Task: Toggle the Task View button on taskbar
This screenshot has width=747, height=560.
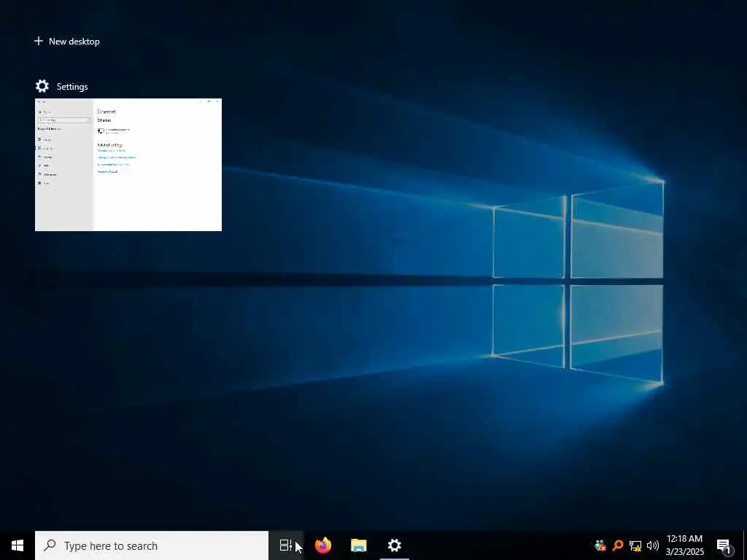Action: (x=286, y=545)
